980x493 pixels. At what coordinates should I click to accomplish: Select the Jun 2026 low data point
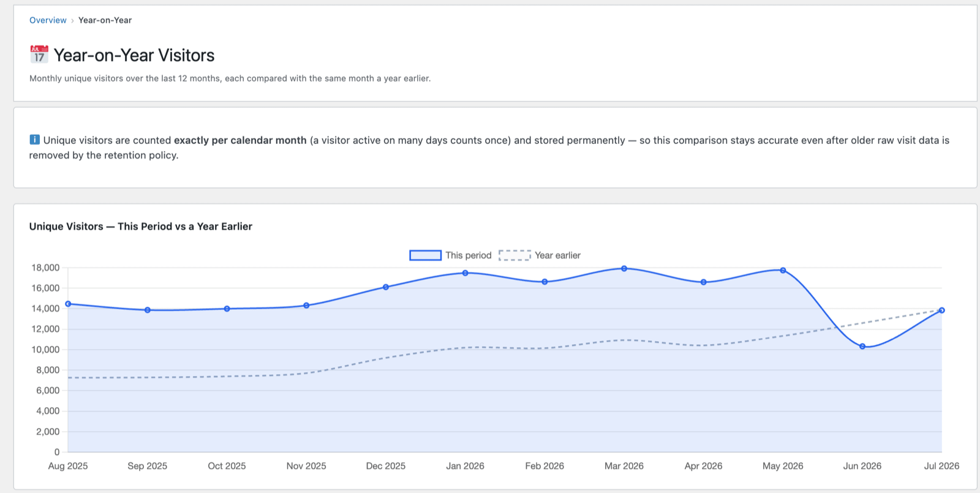862,347
